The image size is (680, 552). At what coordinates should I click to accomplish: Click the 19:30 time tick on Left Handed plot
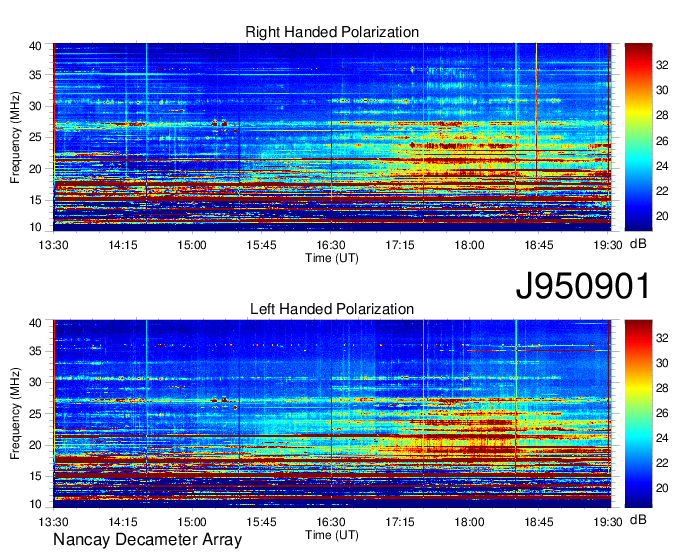click(x=608, y=522)
